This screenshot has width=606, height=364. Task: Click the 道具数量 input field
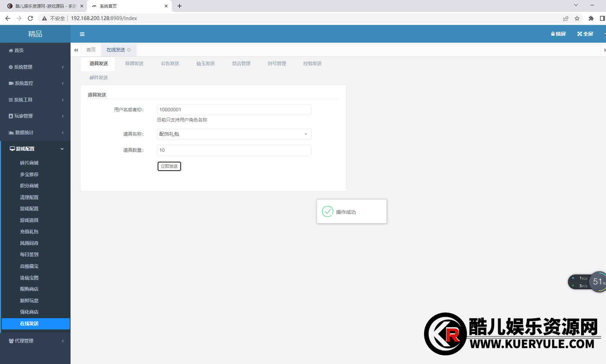point(234,150)
